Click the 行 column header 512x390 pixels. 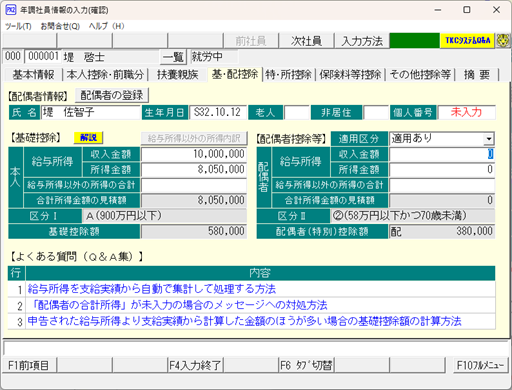tap(16, 273)
